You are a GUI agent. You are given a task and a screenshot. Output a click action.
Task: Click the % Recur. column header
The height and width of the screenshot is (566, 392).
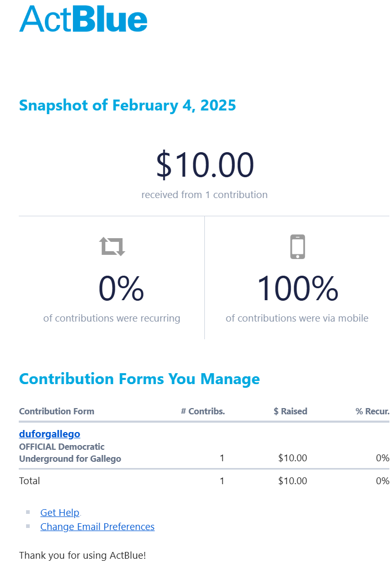pyautogui.click(x=372, y=411)
